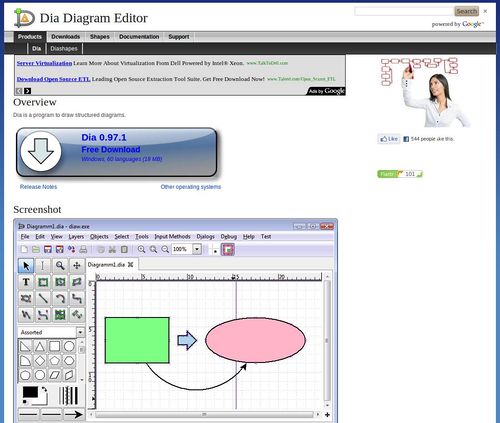Click the black foreground color swatch

30,392
